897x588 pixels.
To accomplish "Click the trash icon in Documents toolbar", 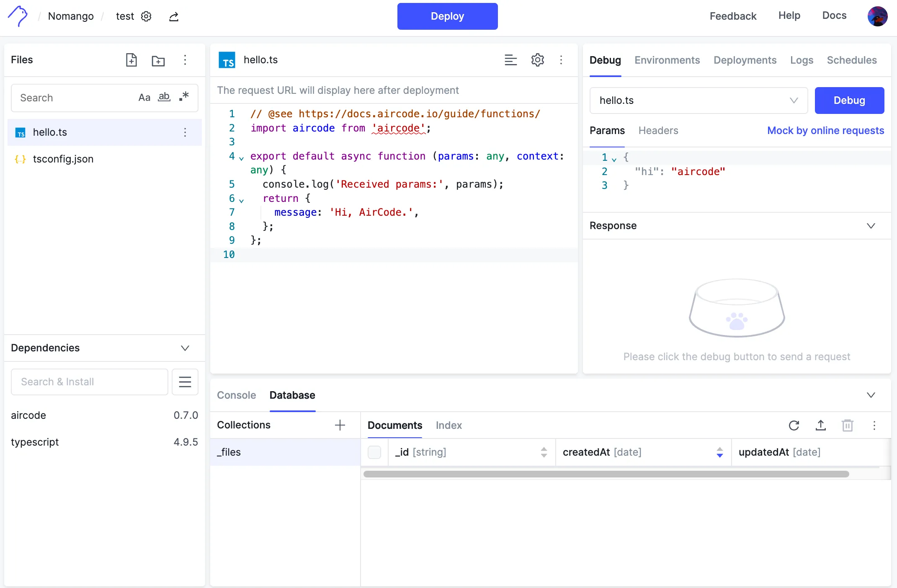I will [847, 426].
